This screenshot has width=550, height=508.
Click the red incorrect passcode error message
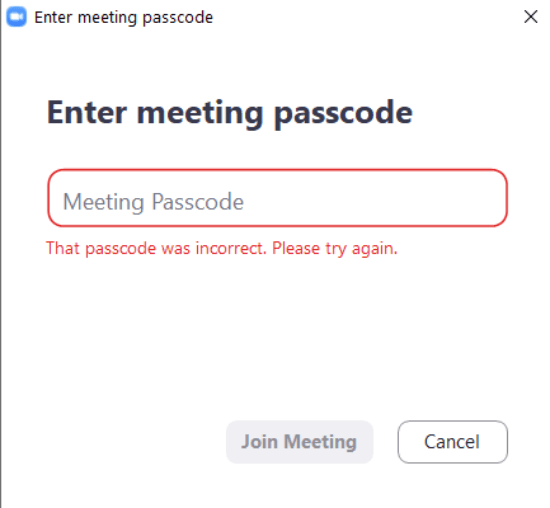pyautogui.click(x=222, y=249)
